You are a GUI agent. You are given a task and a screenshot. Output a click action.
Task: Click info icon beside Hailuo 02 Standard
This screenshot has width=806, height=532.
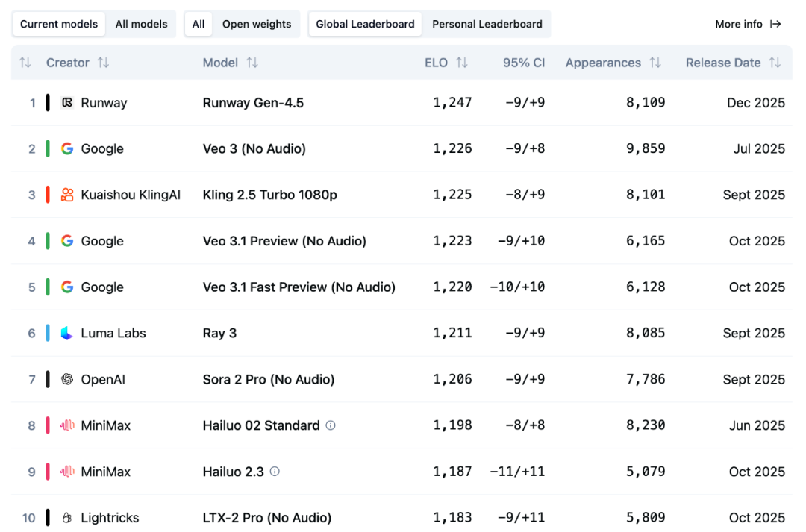pyautogui.click(x=331, y=425)
